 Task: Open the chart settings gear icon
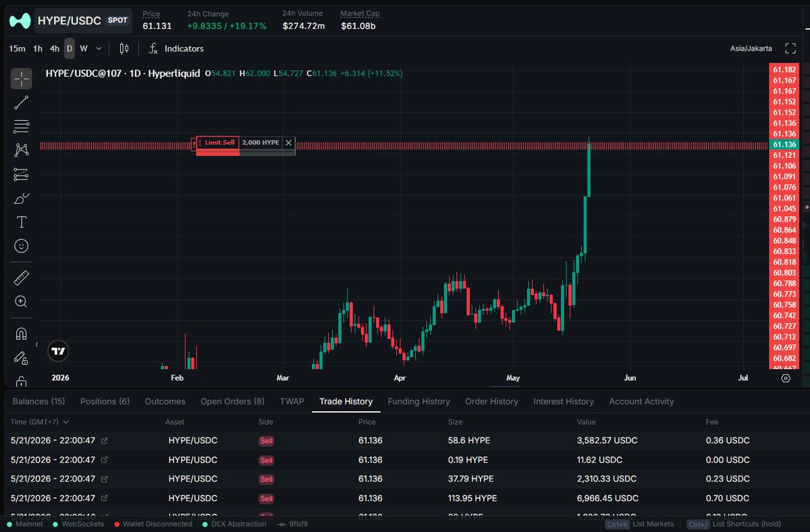pos(785,378)
